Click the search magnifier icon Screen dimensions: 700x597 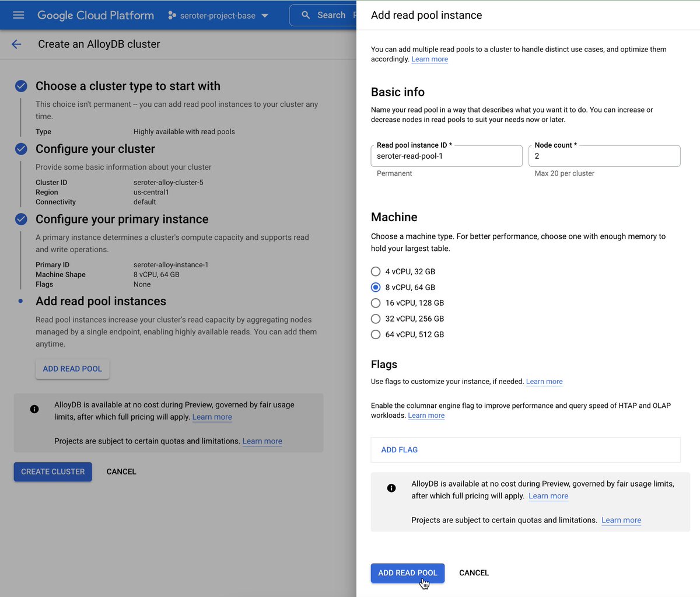click(x=306, y=15)
